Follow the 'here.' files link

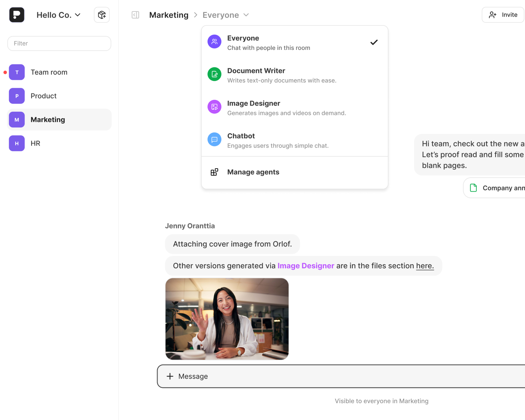425,266
